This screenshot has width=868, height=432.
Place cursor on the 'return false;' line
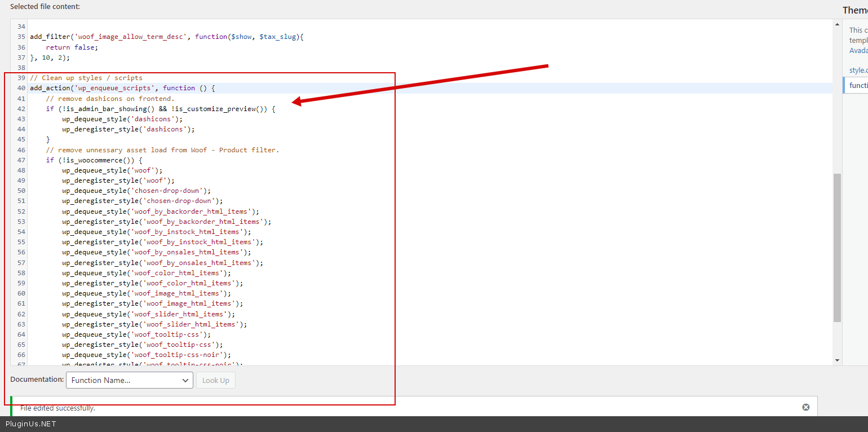[72, 47]
